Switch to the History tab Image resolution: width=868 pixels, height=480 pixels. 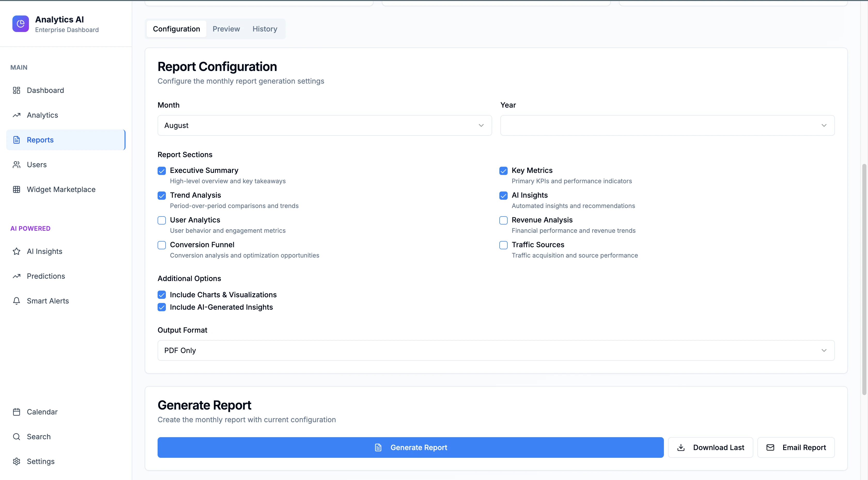pyautogui.click(x=265, y=29)
